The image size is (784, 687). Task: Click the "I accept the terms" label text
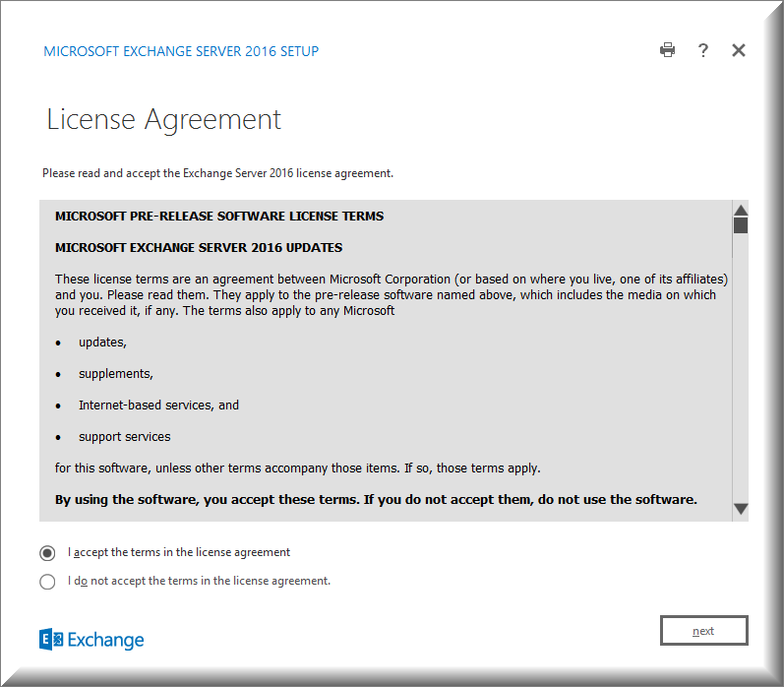(179, 552)
